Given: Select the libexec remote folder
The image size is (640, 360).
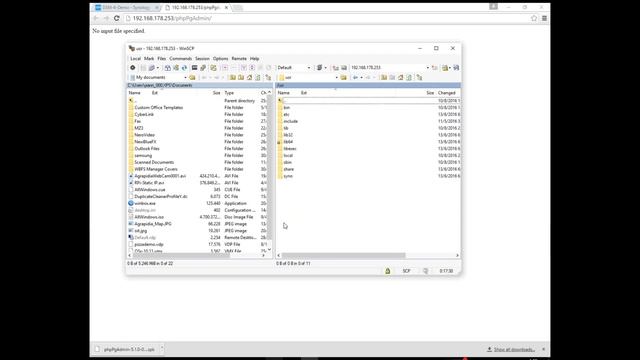Looking at the screenshot, I should [289, 149].
